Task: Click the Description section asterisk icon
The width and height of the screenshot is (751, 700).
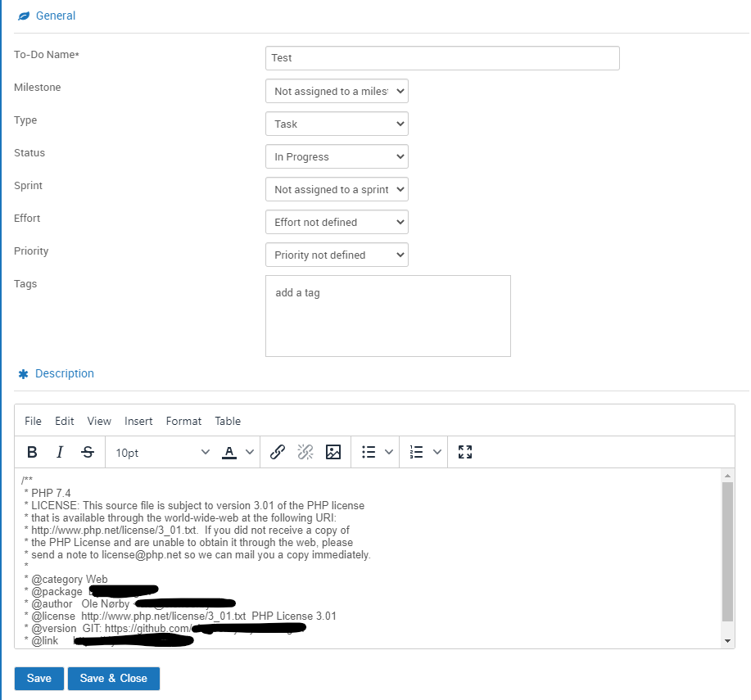Action: pos(23,373)
